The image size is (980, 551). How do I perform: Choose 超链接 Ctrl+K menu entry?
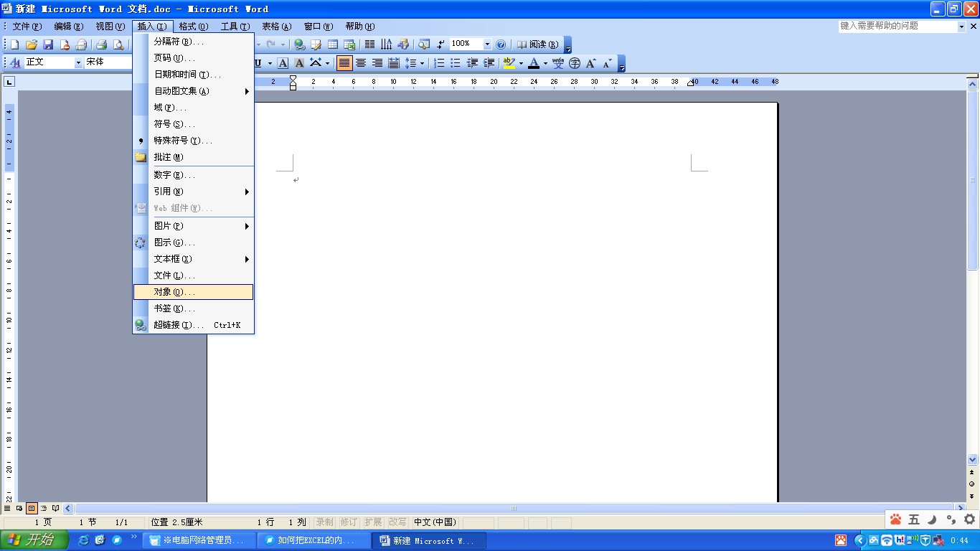193,325
